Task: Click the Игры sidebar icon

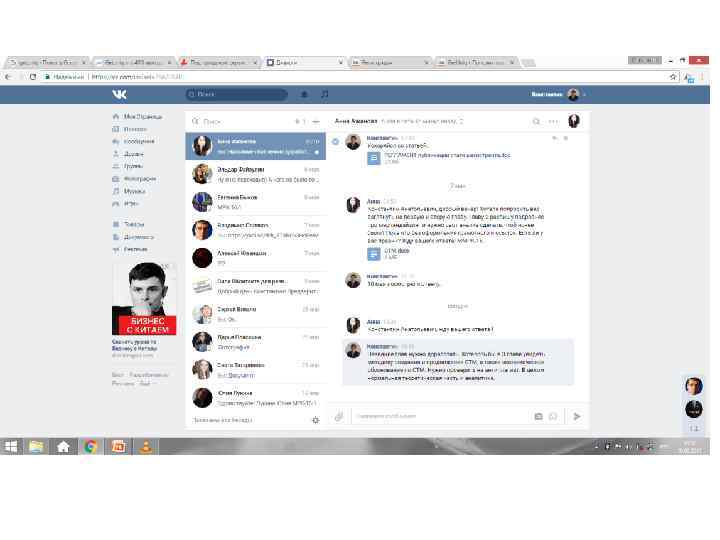Action: (116, 203)
